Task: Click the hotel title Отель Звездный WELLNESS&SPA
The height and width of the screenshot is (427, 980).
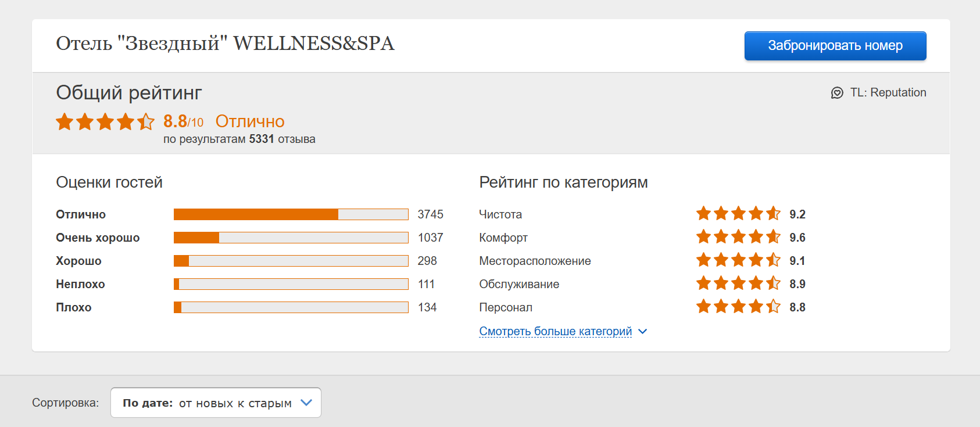Action: (225, 44)
